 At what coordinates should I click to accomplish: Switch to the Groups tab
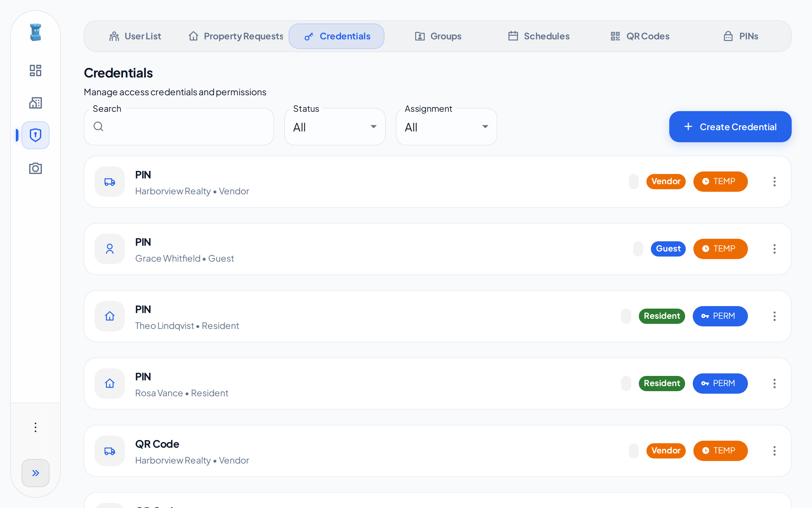tap(438, 36)
